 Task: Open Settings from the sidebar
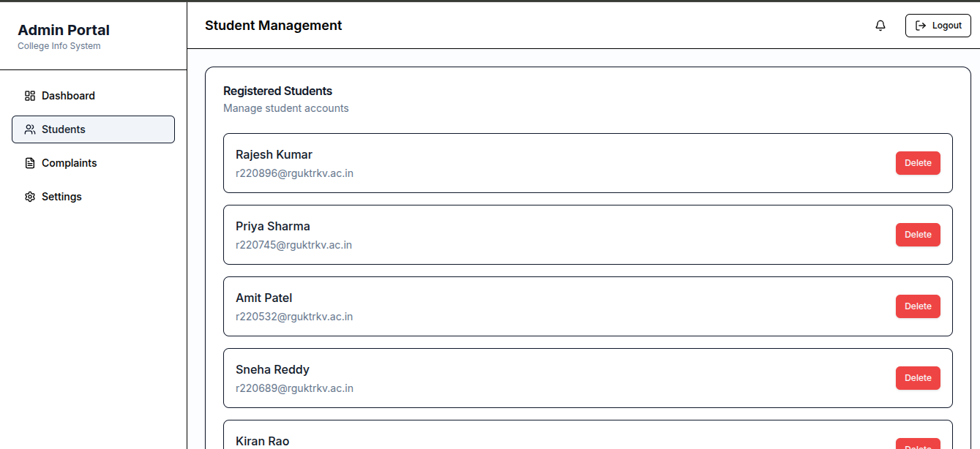pos(61,197)
